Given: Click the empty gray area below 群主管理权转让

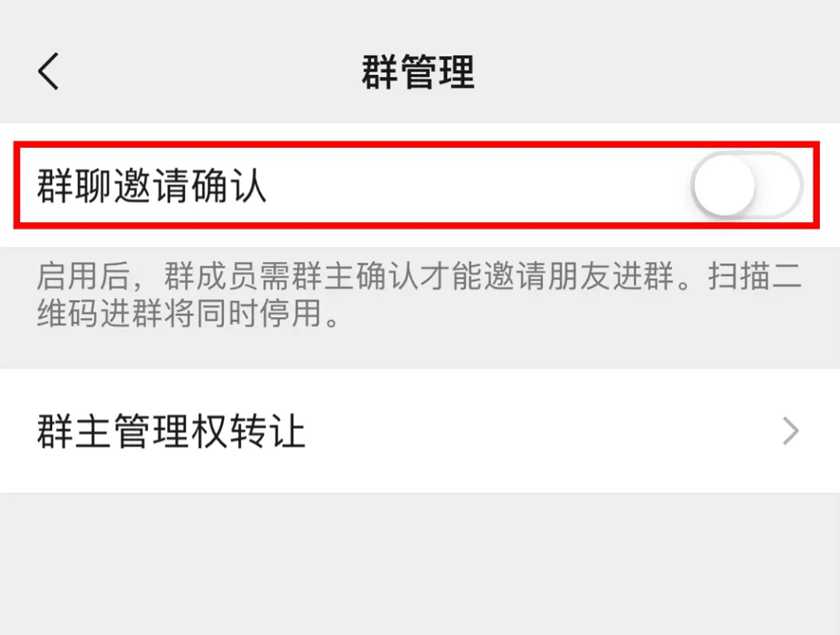Looking at the screenshot, I should (420, 563).
